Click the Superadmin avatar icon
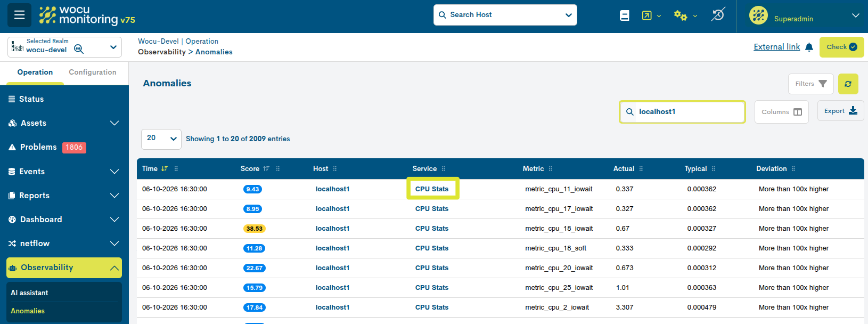868x324 pixels. pyautogui.click(x=758, y=15)
